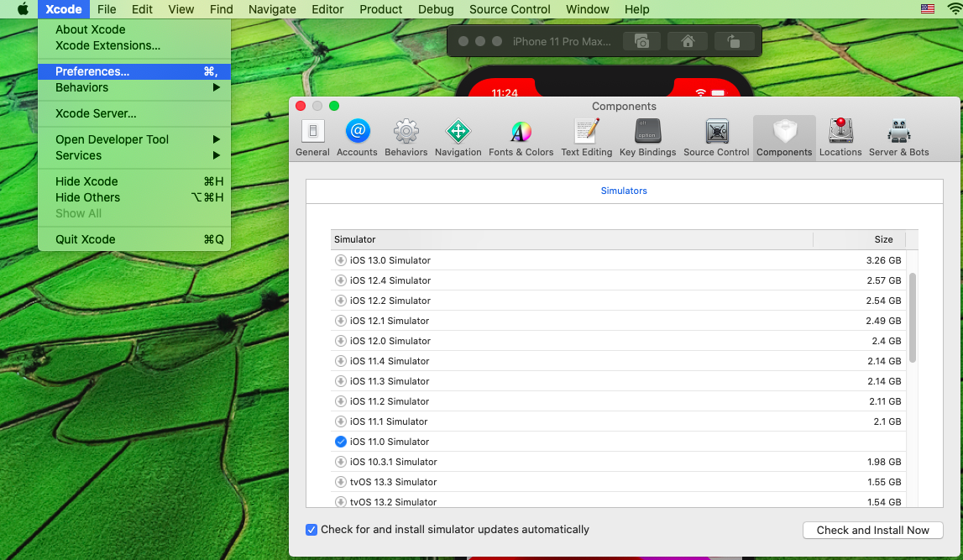
Task: Download the iOS 11.2 Simulator
Action: tap(340, 401)
